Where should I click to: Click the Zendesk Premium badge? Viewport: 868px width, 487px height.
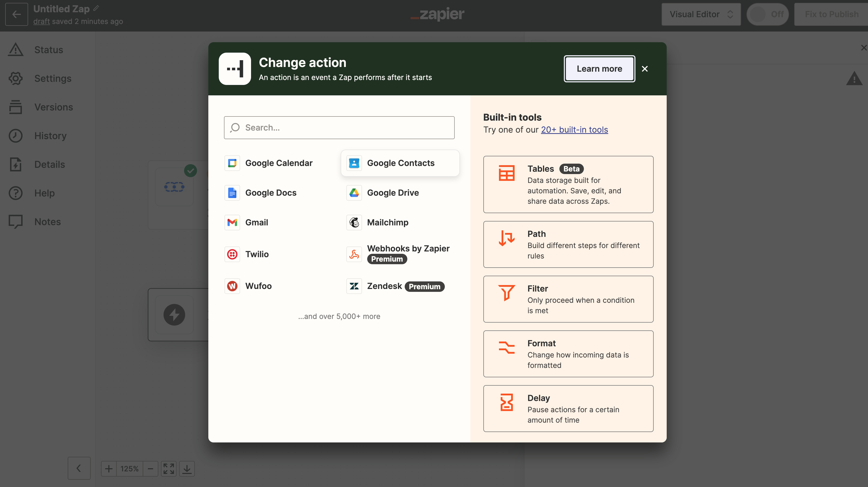(x=424, y=286)
